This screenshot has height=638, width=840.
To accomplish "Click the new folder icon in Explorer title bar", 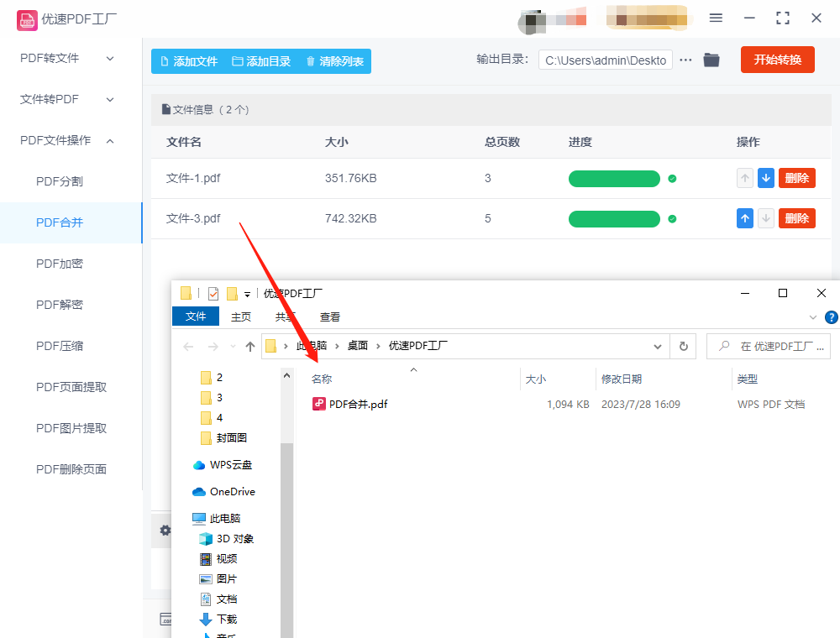I will pyautogui.click(x=232, y=293).
